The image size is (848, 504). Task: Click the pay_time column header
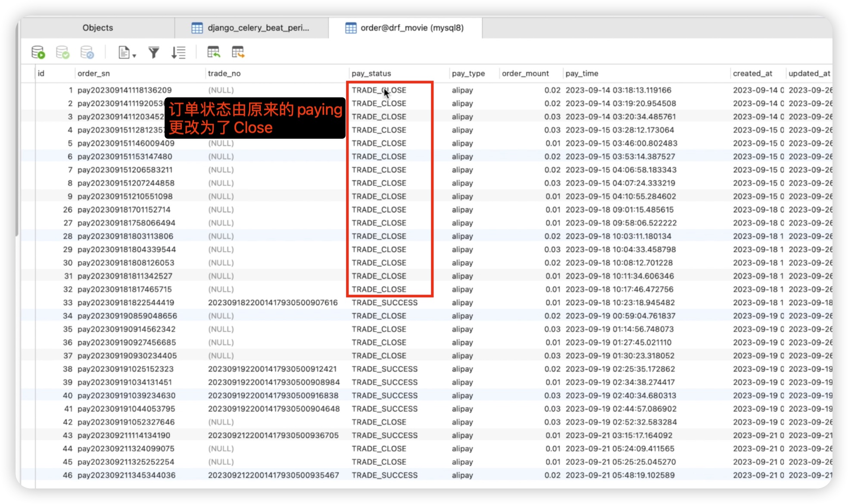click(x=582, y=73)
